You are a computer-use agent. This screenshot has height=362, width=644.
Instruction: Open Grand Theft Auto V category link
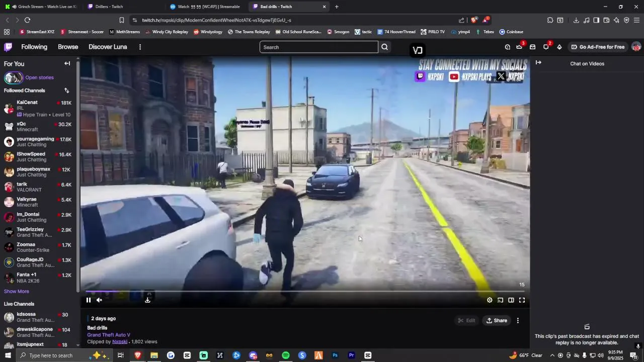point(109,335)
